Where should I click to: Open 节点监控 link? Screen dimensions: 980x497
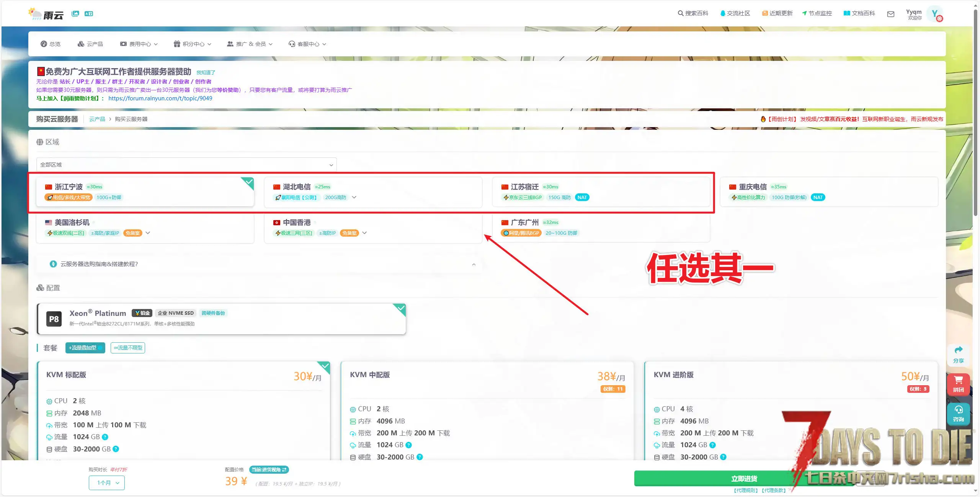coord(817,13)
